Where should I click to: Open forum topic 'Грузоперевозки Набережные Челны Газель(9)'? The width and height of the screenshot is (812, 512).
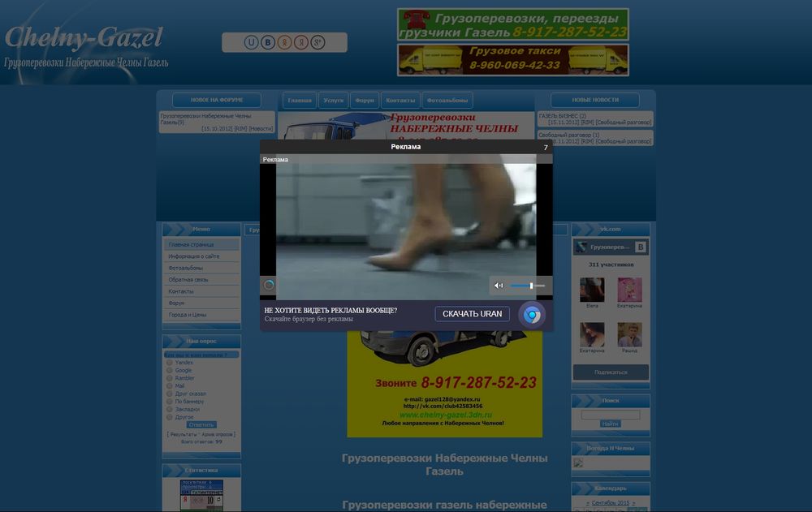click(205, 119)
